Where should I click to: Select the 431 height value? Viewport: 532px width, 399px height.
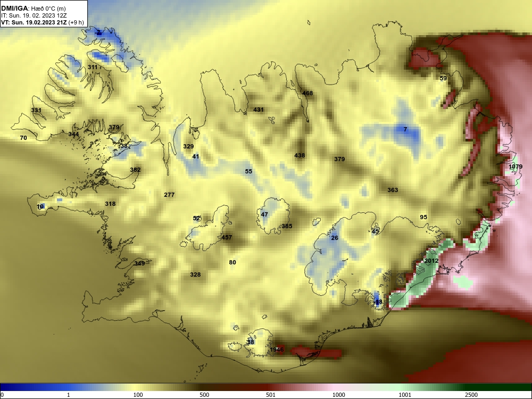[x=259, y=110]
